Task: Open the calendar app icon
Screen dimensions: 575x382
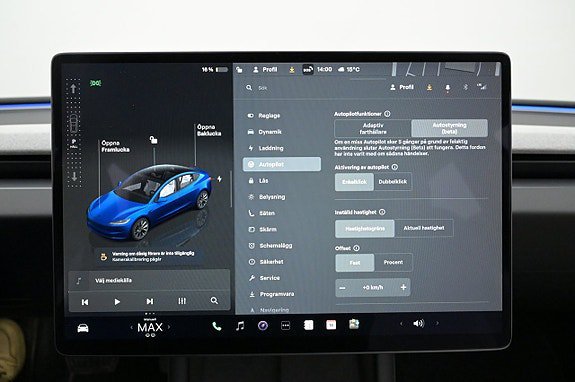Action: tap(331, 325)
